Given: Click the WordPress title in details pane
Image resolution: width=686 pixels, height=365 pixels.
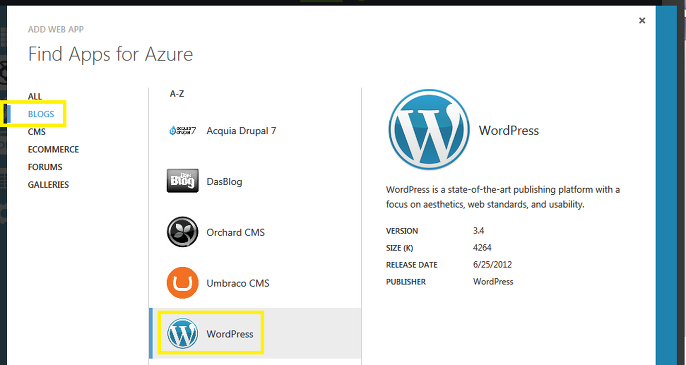Looking at the screenshot, I should coord(509,130).
